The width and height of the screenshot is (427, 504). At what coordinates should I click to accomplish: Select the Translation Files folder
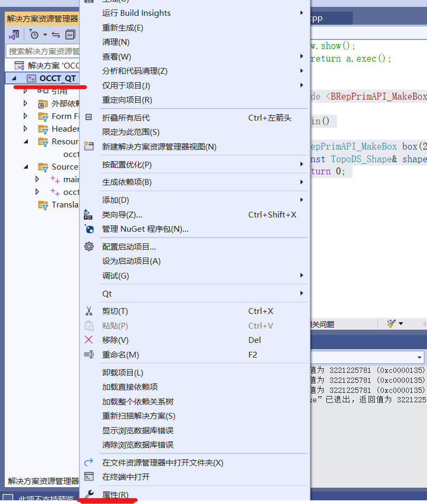tap(58, 205)
